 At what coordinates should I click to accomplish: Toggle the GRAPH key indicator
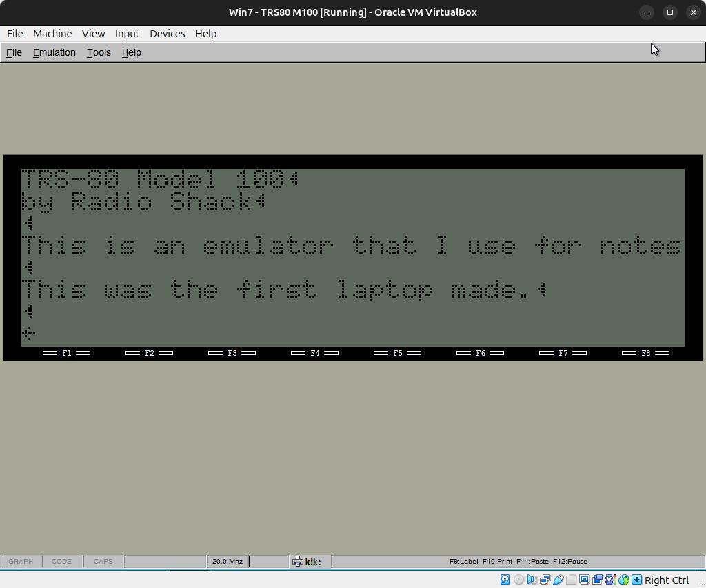click(21, 561)
